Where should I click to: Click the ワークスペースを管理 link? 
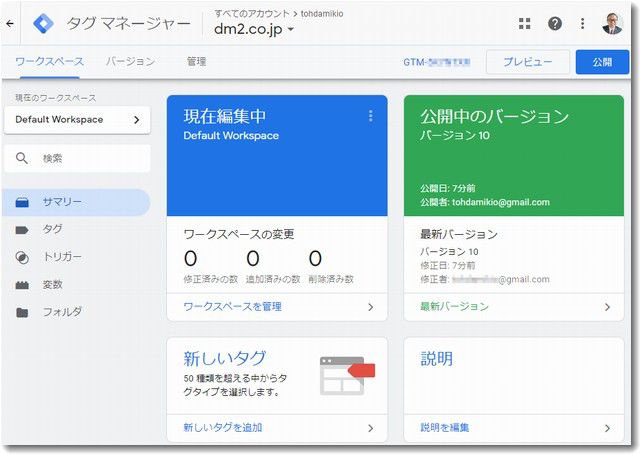coord(233,307)
